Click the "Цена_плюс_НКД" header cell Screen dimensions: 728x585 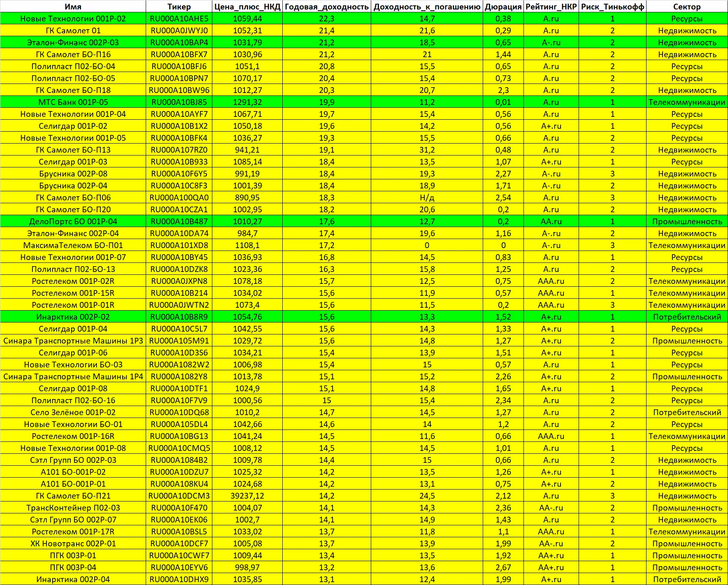(247, 7)
